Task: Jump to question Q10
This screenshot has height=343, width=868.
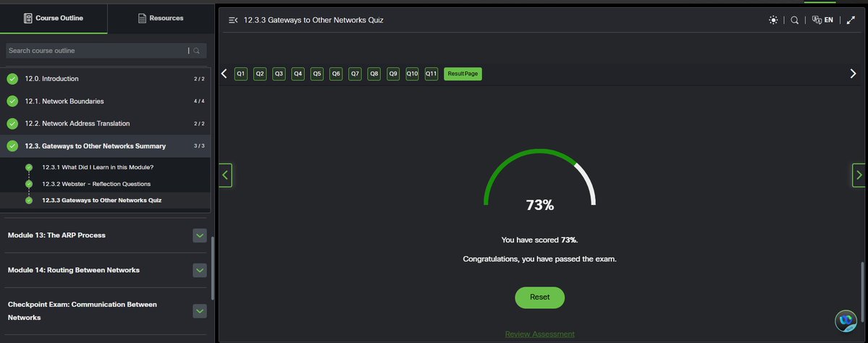Action: (x=412, y=74)
